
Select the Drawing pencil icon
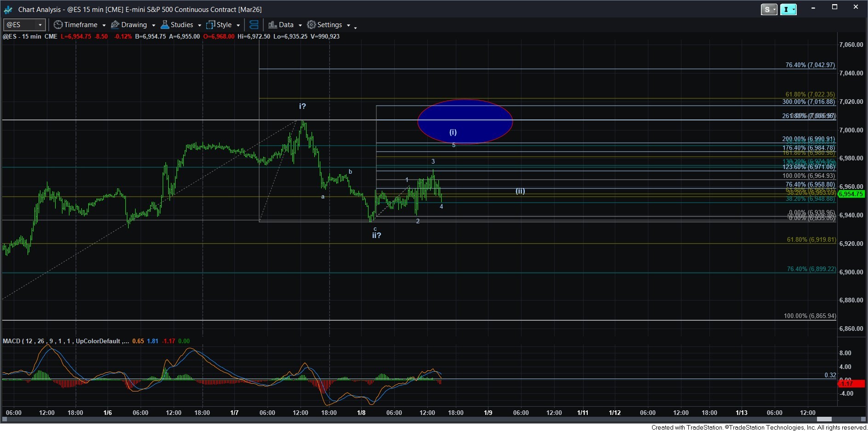click(115, 25)
